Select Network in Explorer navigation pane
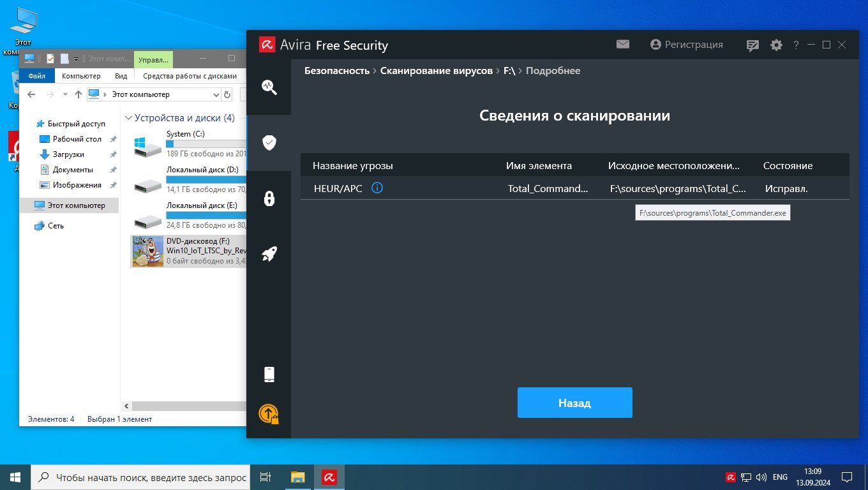868x490 pixels. (x=49, y=226)
